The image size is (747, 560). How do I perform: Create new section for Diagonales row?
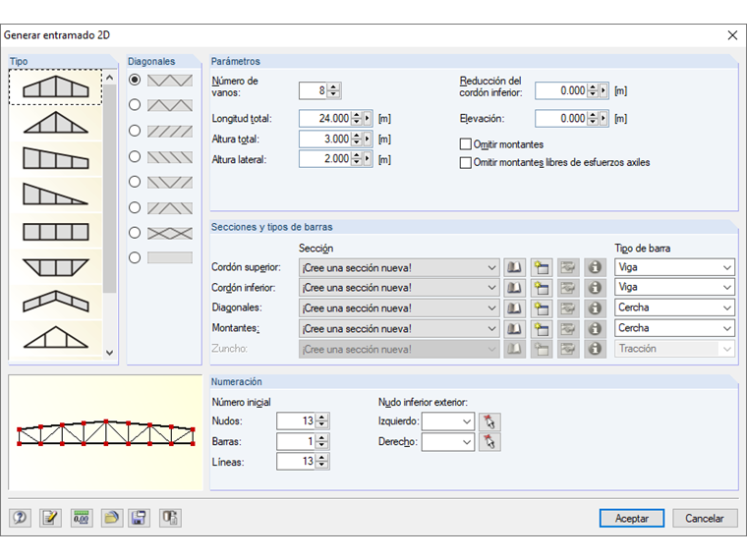click(542, 308)
